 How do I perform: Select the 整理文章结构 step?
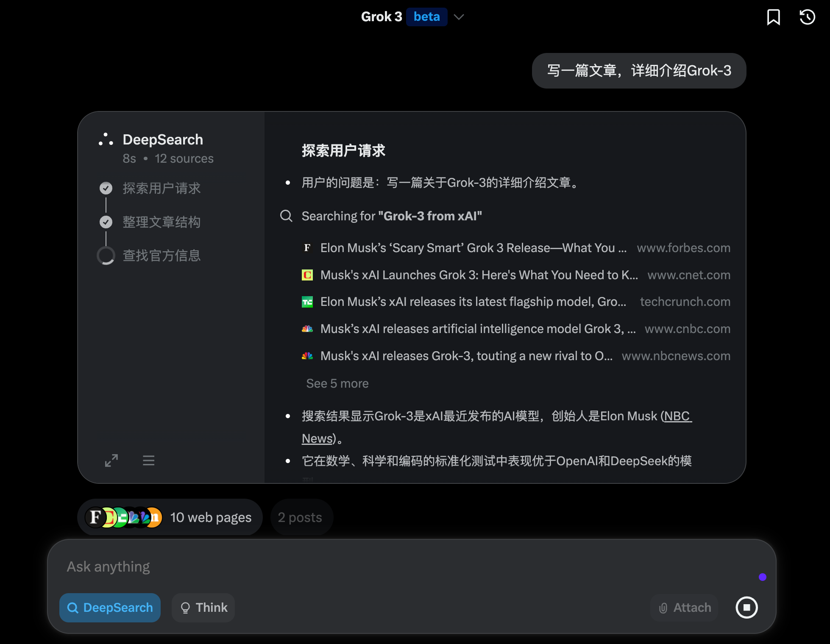(161, 222)
